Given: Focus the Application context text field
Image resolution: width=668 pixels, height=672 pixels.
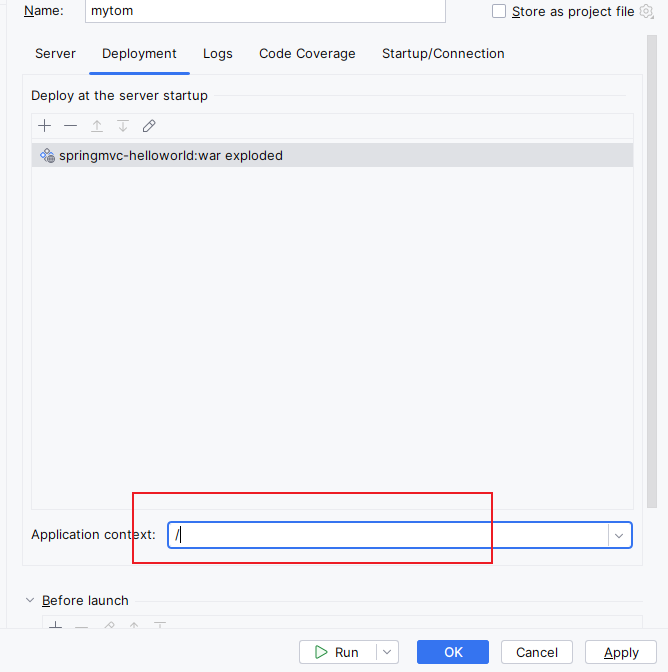Looking at the screenshot, I should (x=388, y=535).
